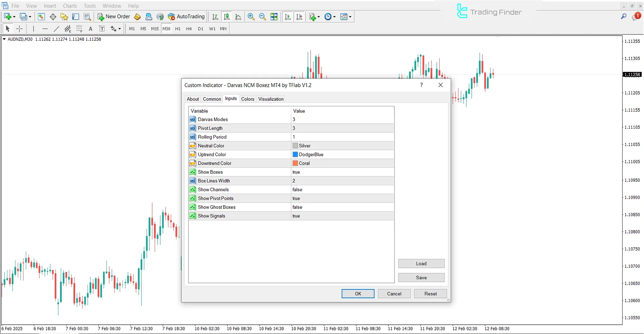The width and height of the screenshot is (644, 334).
Task: Reset the indicator to defaults
Action: tap(430, 293)
